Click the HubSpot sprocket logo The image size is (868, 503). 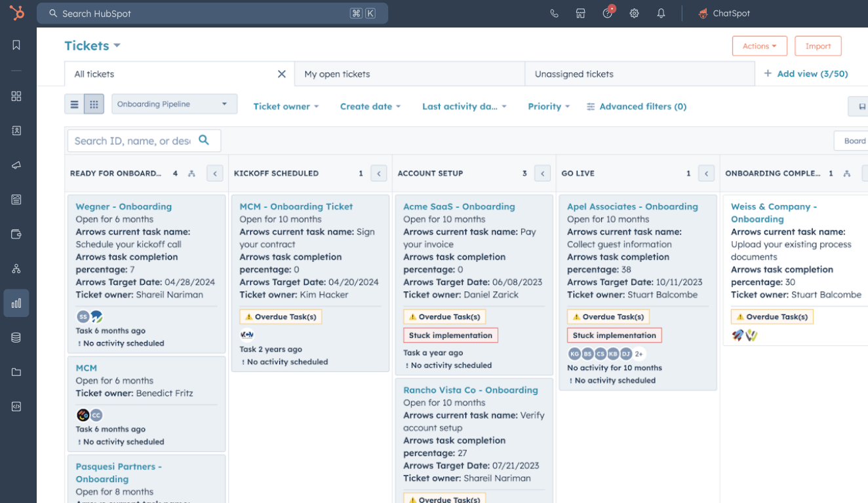[x=17, y=13]
